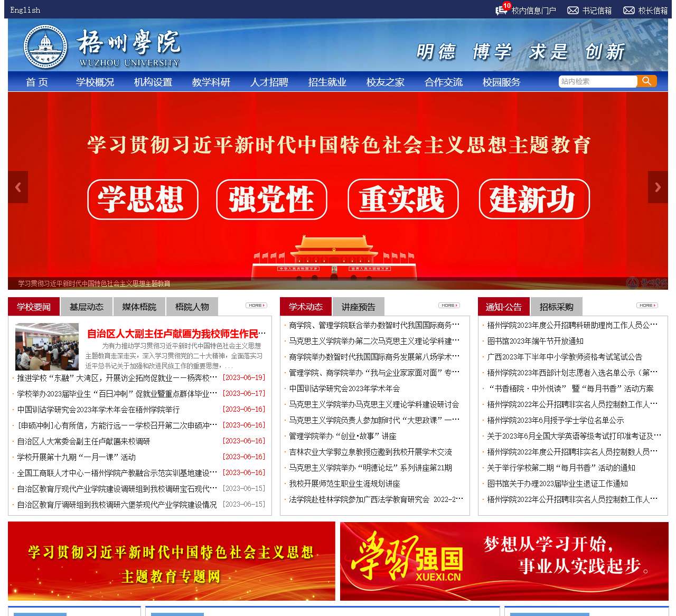Open 校内信息门户 link

pyautogui.click(x=533, y=11)
